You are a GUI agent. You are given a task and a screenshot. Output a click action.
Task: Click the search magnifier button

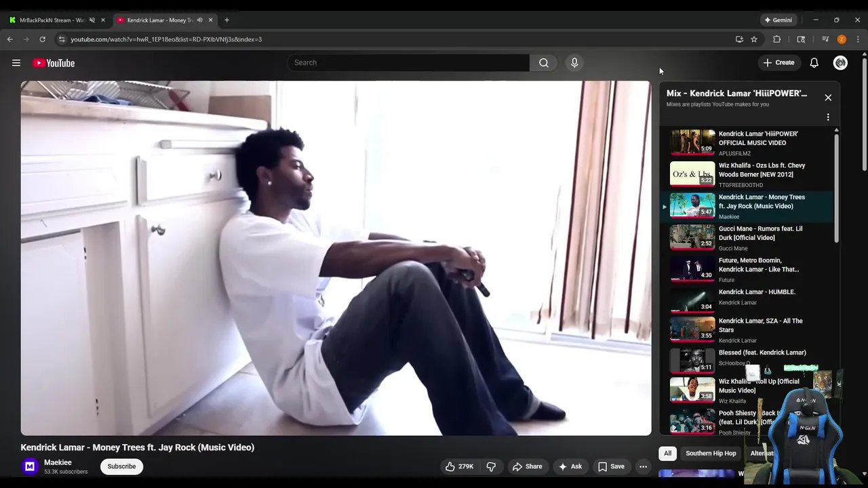(544, 62)
